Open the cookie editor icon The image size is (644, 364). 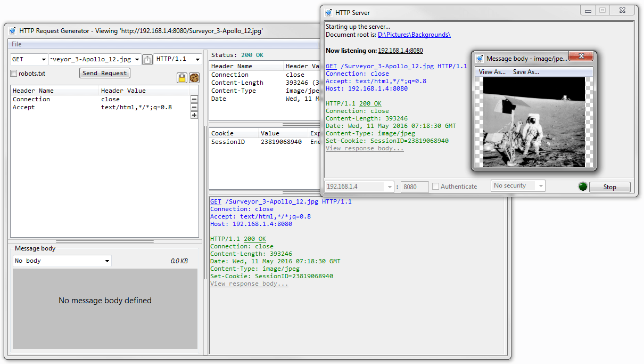(x=194, y=78)
